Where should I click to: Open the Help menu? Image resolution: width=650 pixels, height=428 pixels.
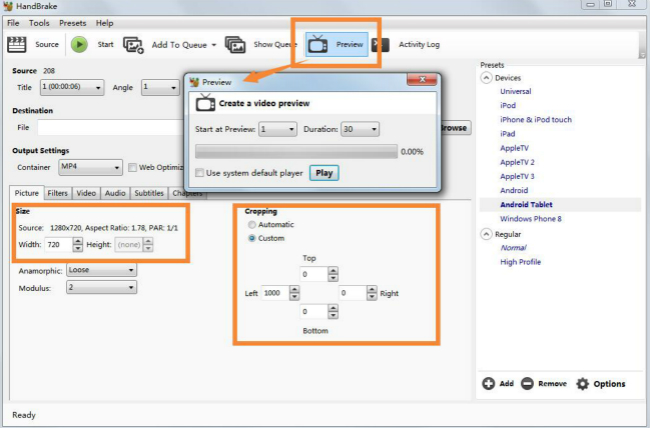point(104,23)
